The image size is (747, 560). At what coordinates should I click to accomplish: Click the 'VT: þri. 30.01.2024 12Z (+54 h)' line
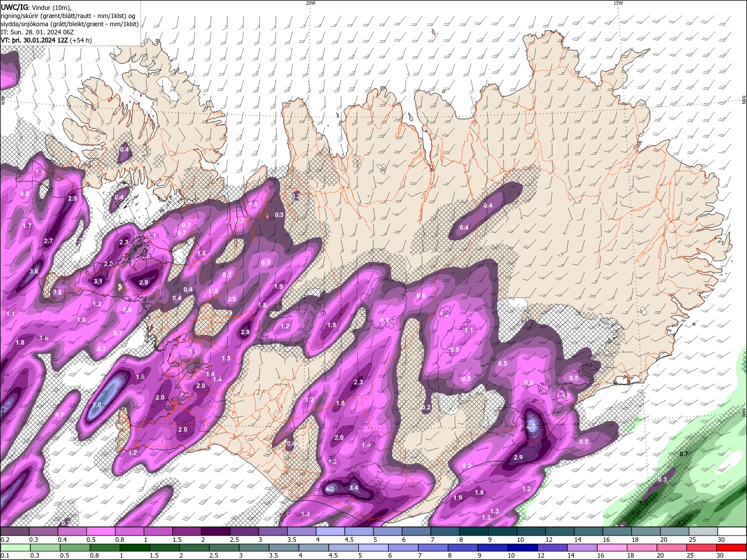click(46, 40)
